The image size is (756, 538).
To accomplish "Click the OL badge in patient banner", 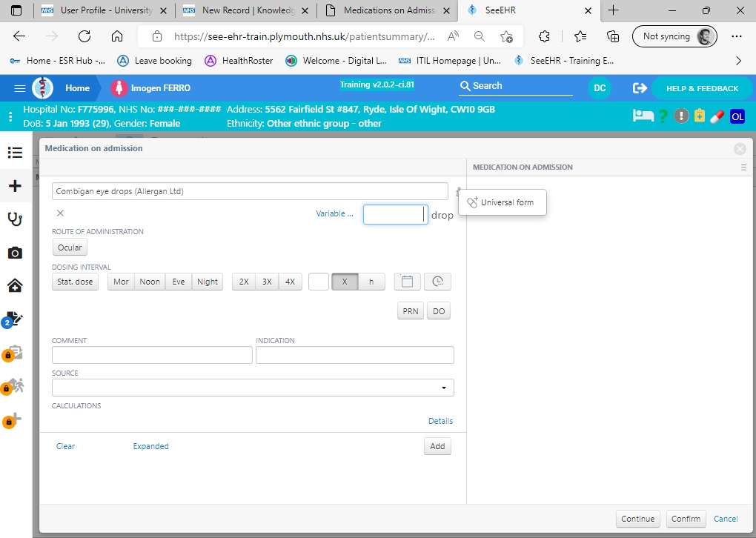I will pyautogui.click(x=737, y=116).
